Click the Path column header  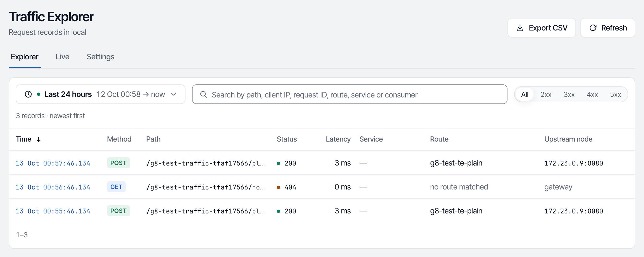[153, 139]
